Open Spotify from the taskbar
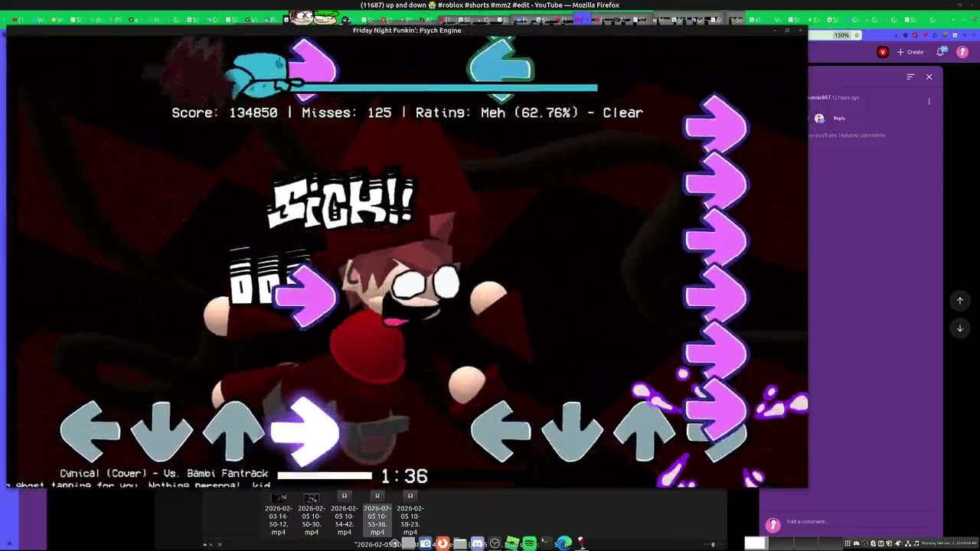Image resolution: width=980 pixels, height=551 pixels. pyautogui.click(x=529, y=544)
